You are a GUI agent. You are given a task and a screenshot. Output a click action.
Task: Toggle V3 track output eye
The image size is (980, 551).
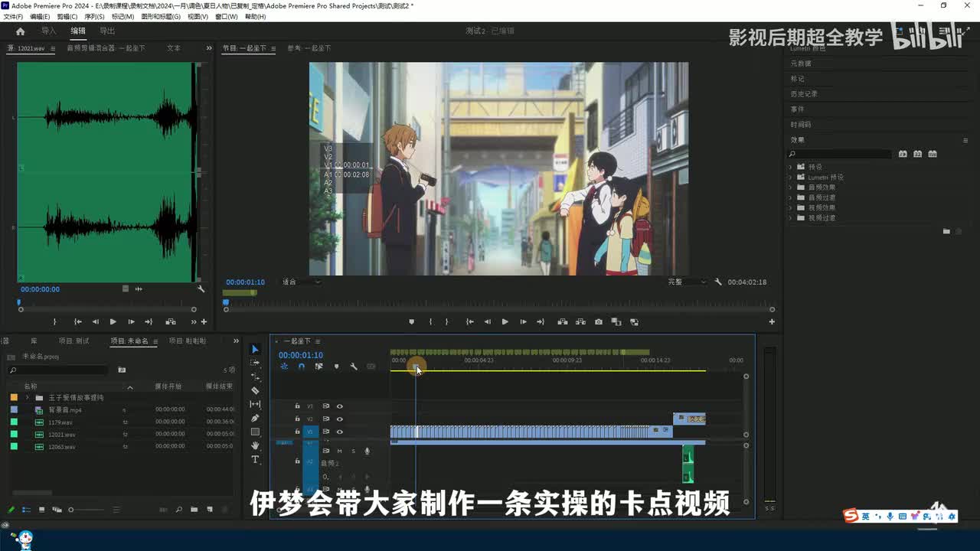point(339,406)
